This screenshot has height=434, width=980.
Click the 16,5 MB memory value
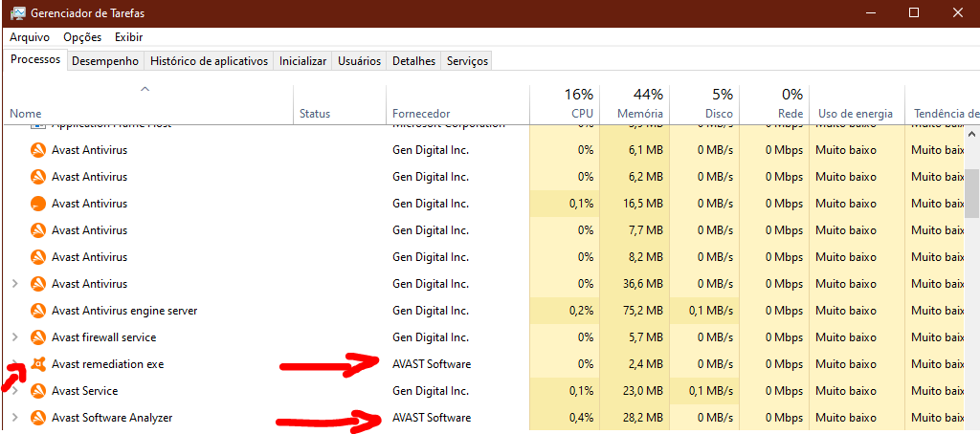[x=641, y=205]
